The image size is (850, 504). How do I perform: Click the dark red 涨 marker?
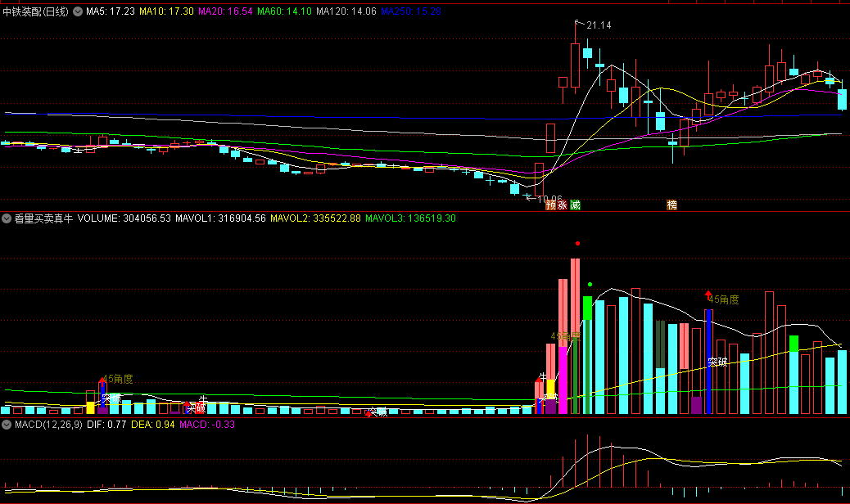coord(562,205)
